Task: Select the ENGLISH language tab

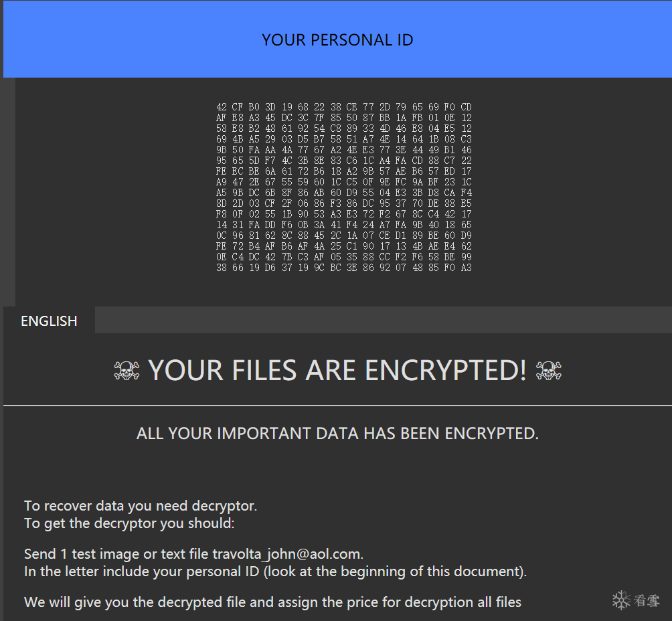Action: 49,321
